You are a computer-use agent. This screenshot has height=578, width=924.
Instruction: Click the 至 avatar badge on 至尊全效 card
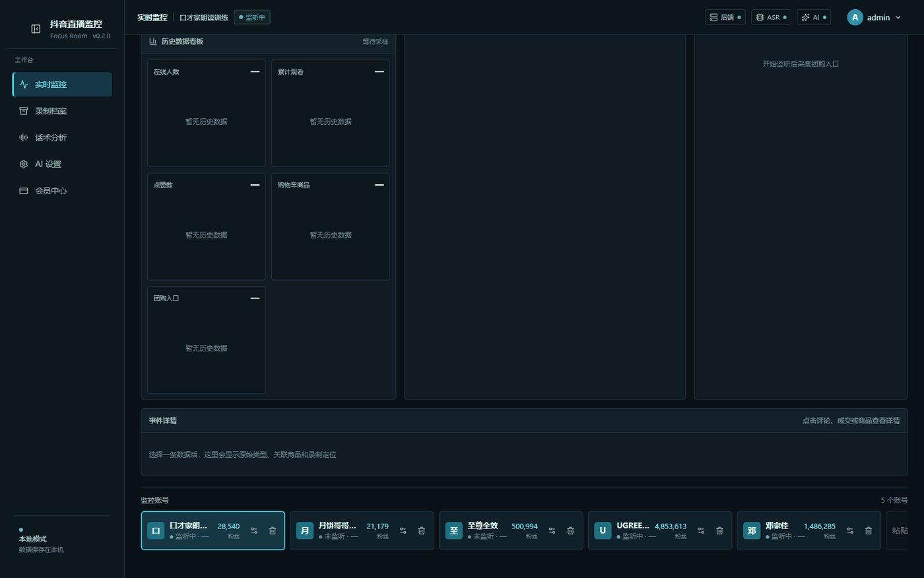(x=454, y=530)
